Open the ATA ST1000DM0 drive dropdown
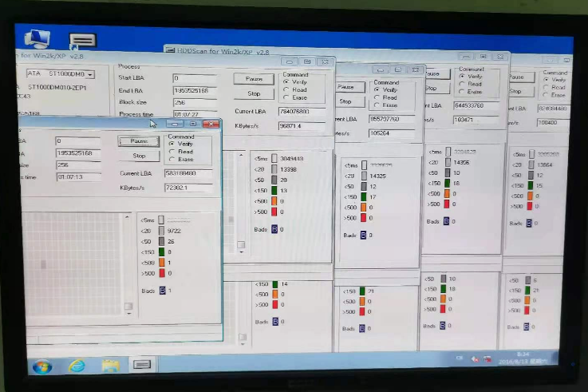 point(89,75)
